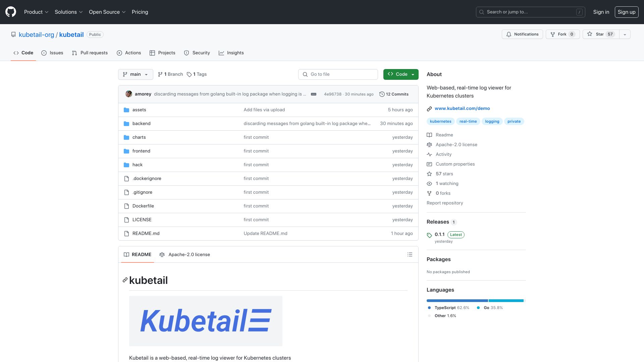Switch to the Pull requests tab
This screenshot has height=362, width=644.
pyautogui.click(x=90, y=53)
